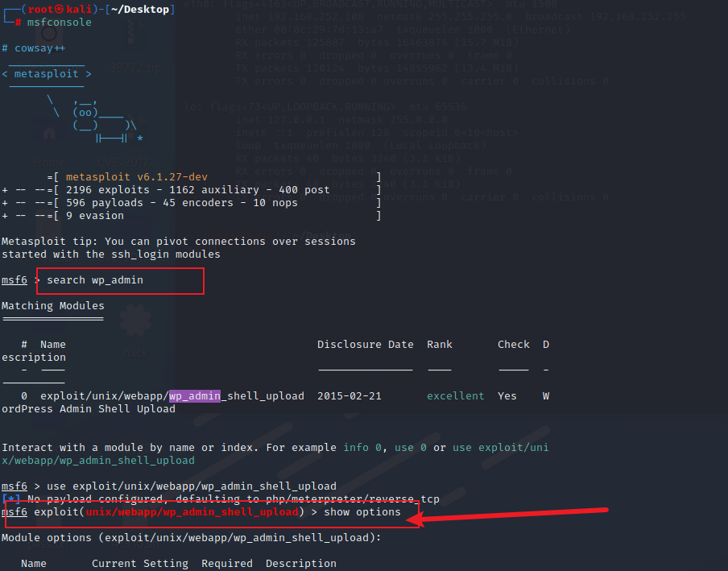Viewport: 728px width, 571px height.
Task: Click 'Name' header in Matching Modules table
Action: point(53,345)
